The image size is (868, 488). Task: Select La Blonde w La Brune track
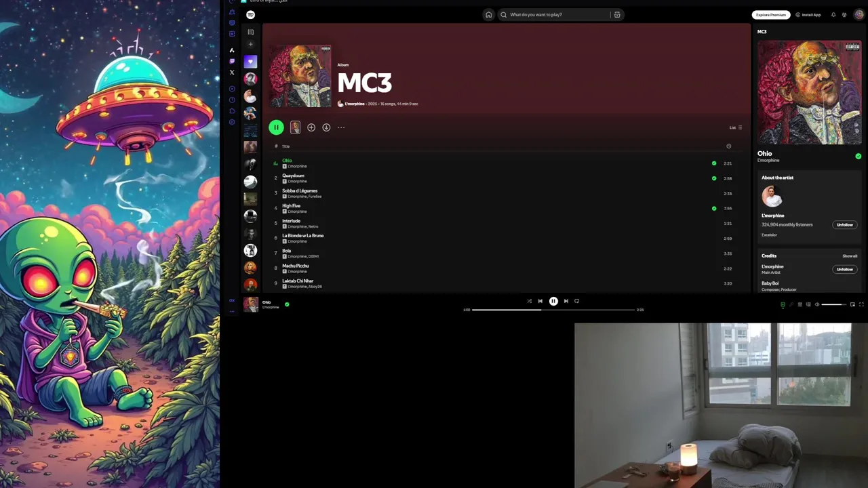tap(302, 236)
